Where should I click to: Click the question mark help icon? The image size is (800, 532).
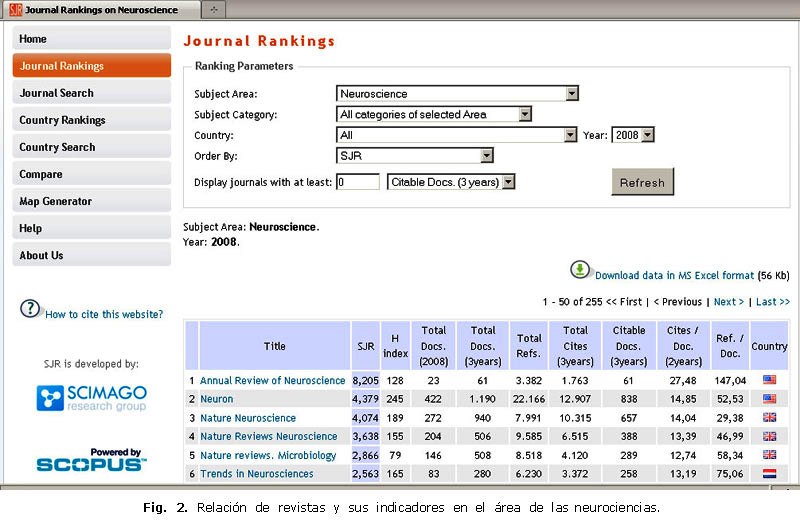tap(30, 309)
